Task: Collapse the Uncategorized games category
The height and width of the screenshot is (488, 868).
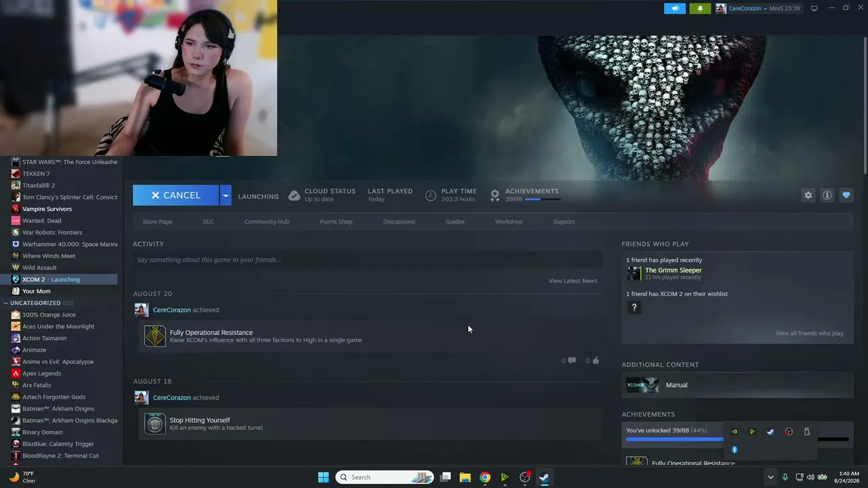Action: (6, 303)
